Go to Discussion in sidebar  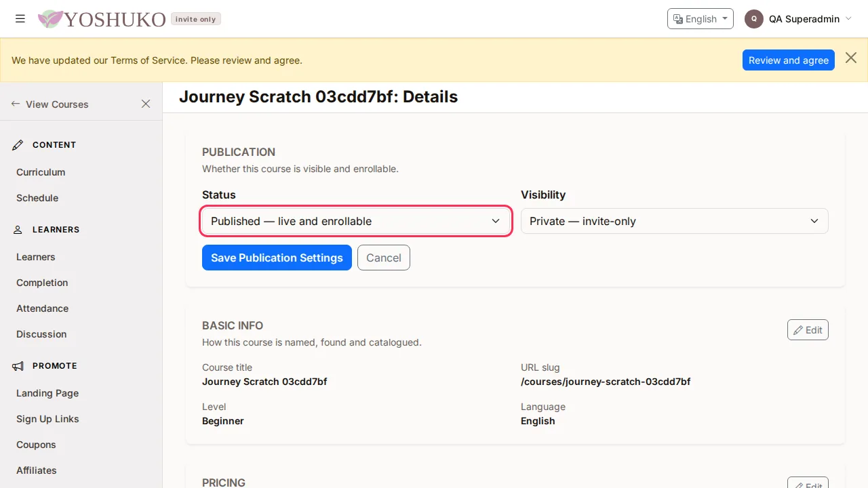click(41, 334)
